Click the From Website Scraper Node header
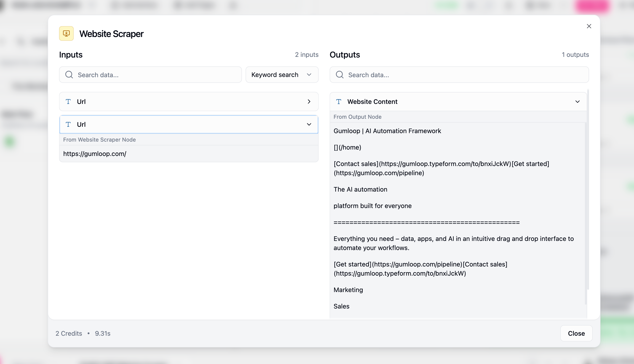 coord(100,140)
